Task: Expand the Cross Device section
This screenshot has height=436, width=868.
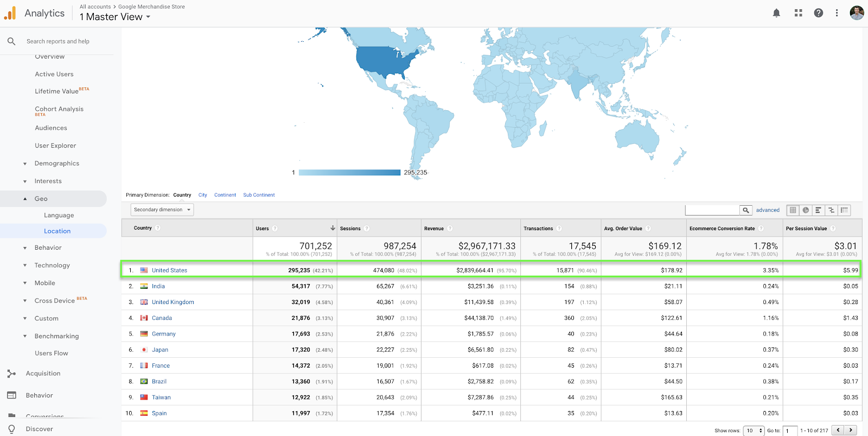Action: pos(25,301)
